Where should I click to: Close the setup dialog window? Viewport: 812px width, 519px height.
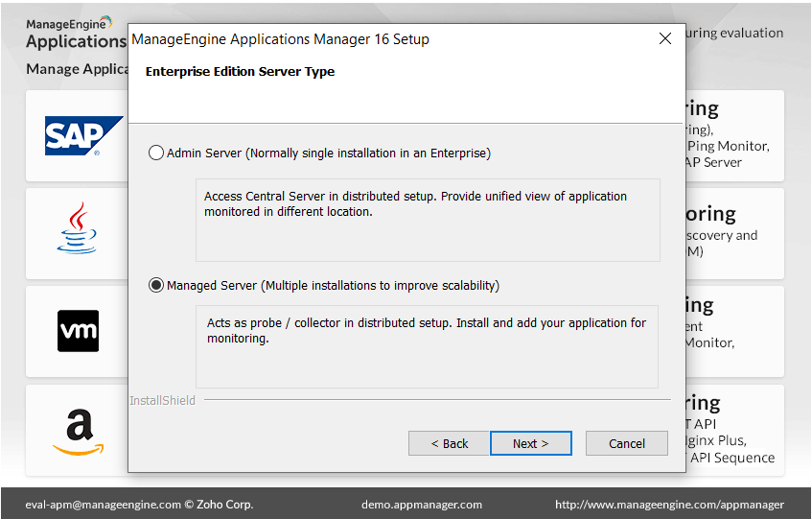click(x=665, y=38)
